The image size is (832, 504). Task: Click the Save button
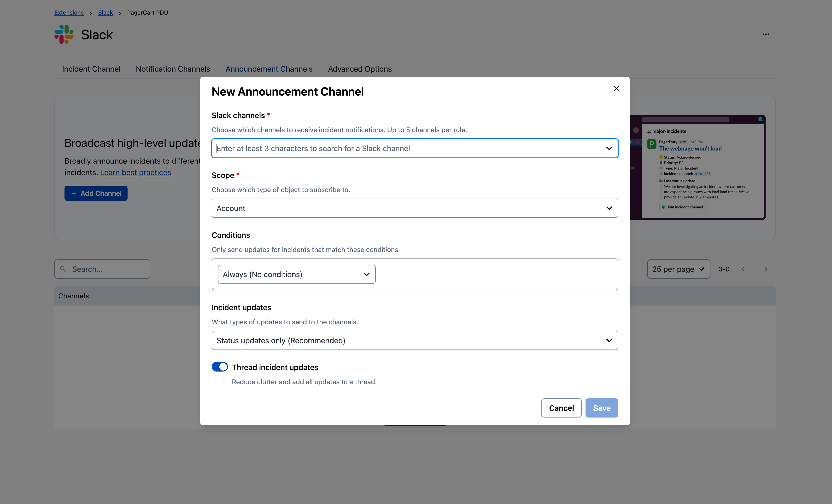coord(602,408)
